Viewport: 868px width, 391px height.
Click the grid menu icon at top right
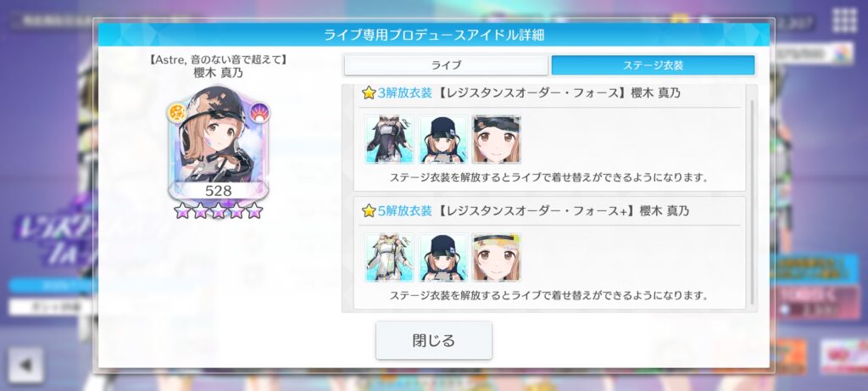point(845,21)
